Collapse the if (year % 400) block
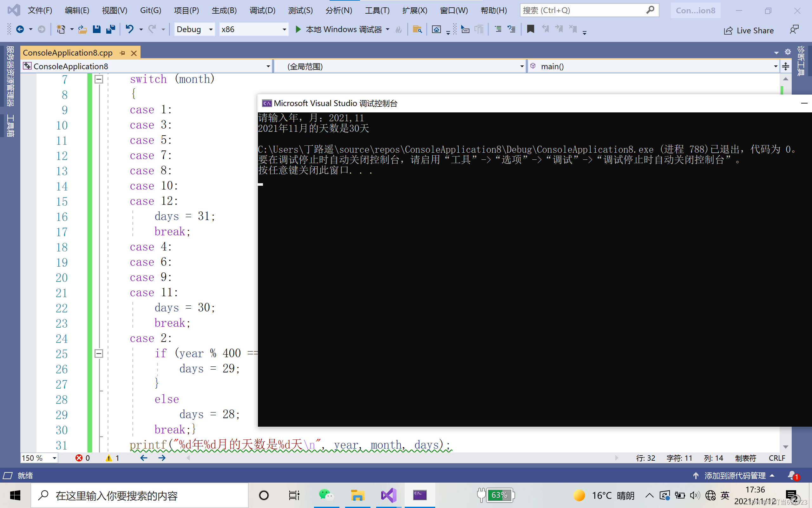 [x=99, y=353]
